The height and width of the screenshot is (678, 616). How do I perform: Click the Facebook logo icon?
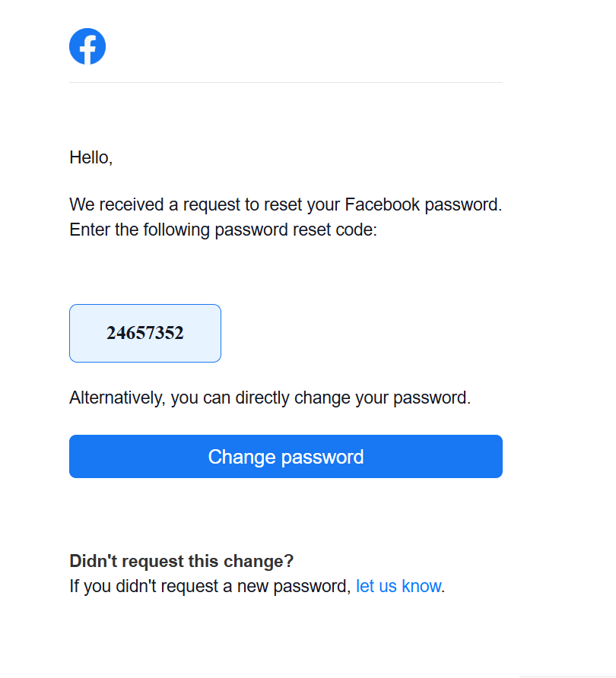coord(87,46)
